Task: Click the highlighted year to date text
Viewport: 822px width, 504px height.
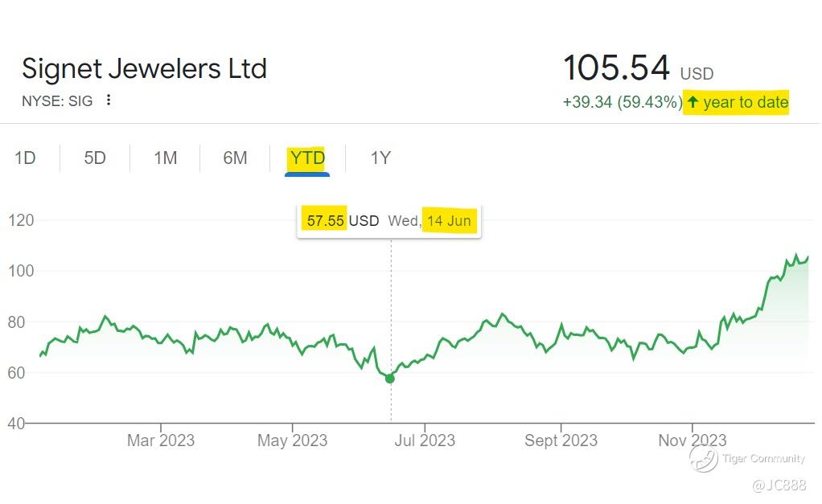Action: 746,102
